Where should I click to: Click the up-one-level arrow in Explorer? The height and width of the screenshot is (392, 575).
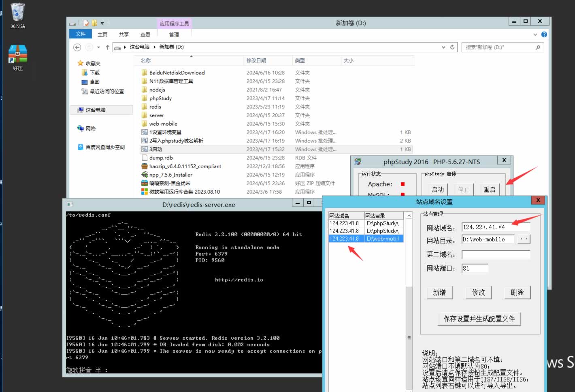107,47
